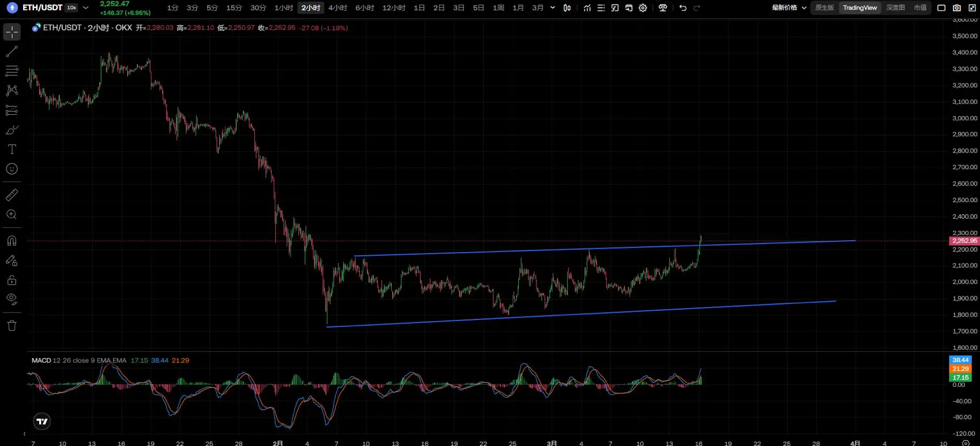This screenshot has height=446, width=980.
Task: Select the upper blue channel trend line
Action: coord(604,248)
